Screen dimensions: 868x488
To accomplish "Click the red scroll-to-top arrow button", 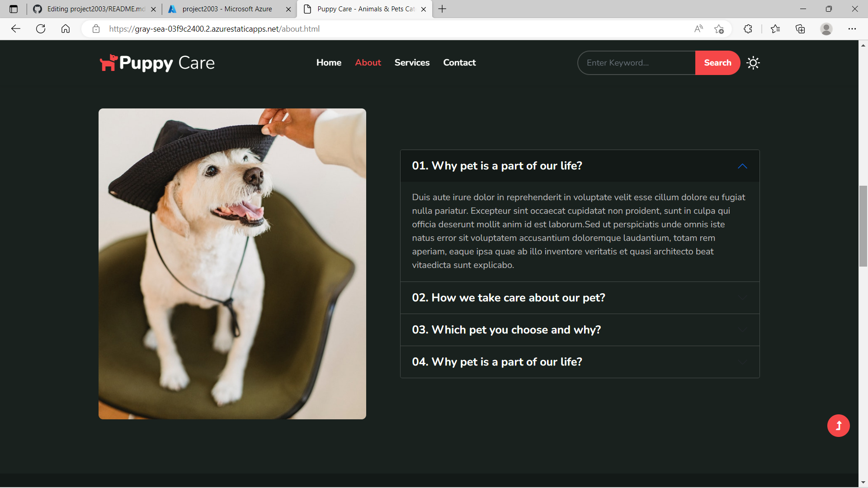I will click(x=838, y=426).
